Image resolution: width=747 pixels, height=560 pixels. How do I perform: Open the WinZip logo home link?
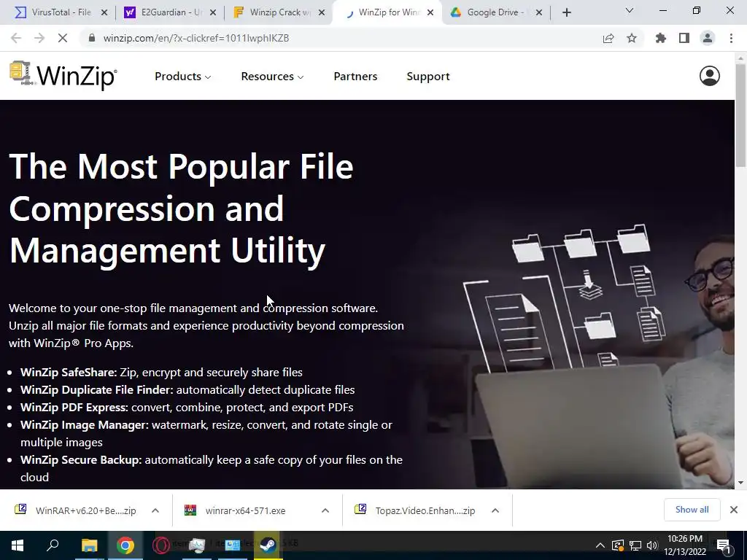click(63, 75)
